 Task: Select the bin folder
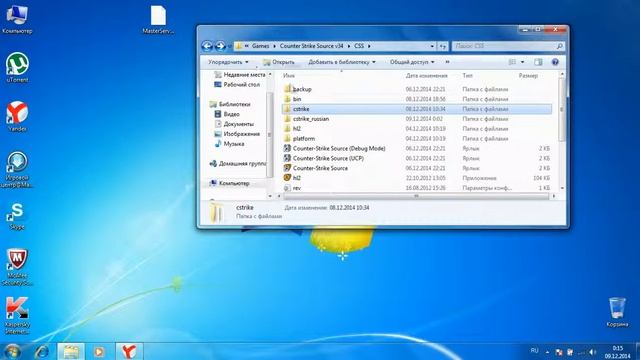[x=416, y=99]
